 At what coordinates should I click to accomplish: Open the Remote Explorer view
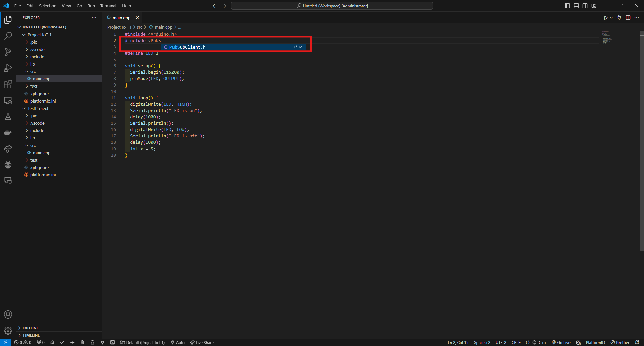[x=8, y=100]
